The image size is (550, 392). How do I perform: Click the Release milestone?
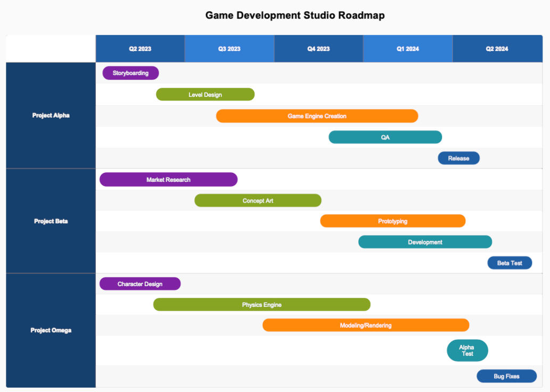pyautogui.click(x=458, y=158)
